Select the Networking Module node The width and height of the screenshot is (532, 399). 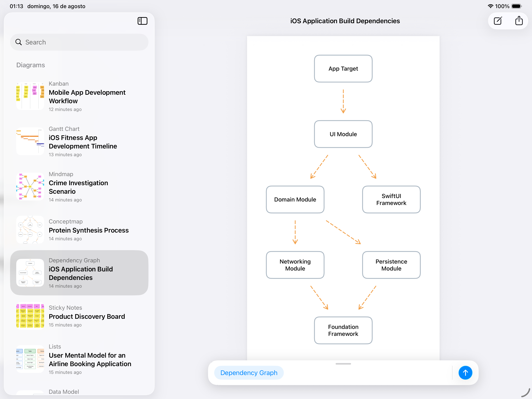(295, 265)
